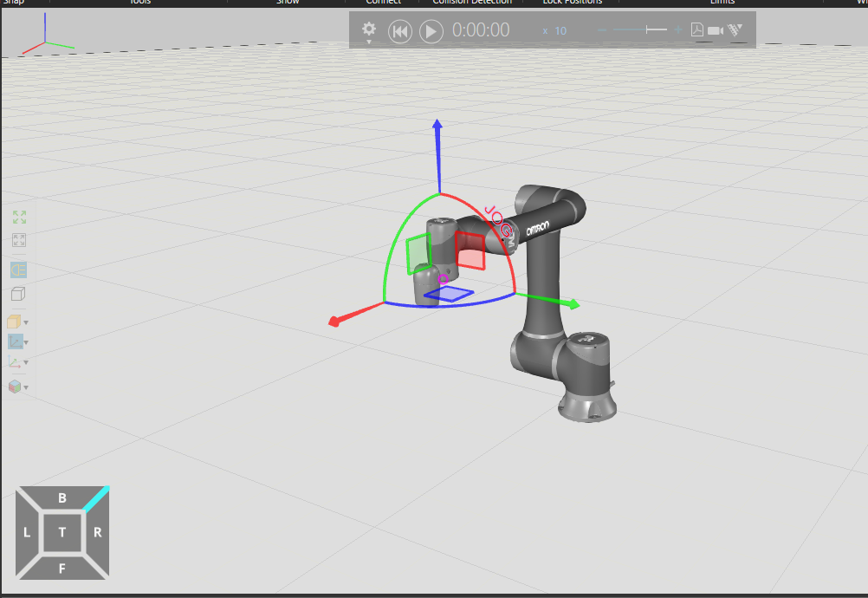This screenshot has width=868, height=598.
Task: Play the simulation
Action: (431, 31)
